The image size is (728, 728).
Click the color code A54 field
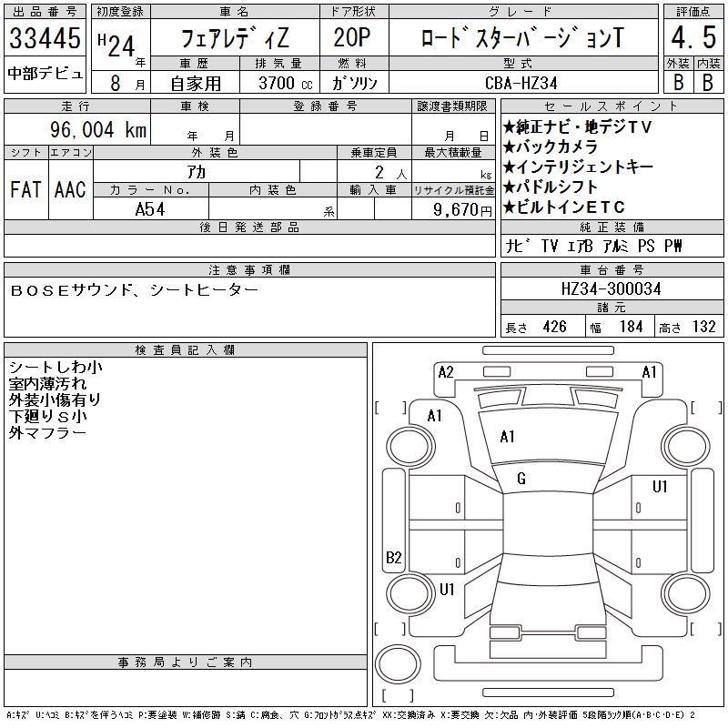[151, 208]
